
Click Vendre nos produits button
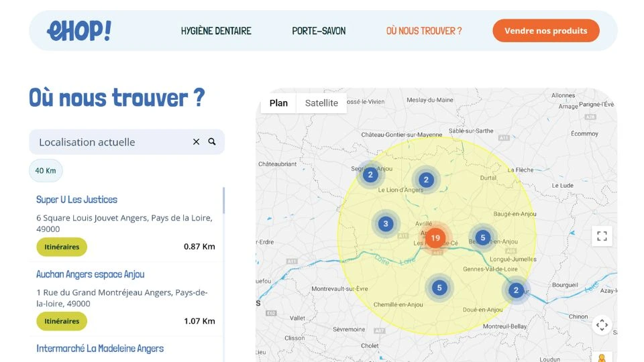546,31
